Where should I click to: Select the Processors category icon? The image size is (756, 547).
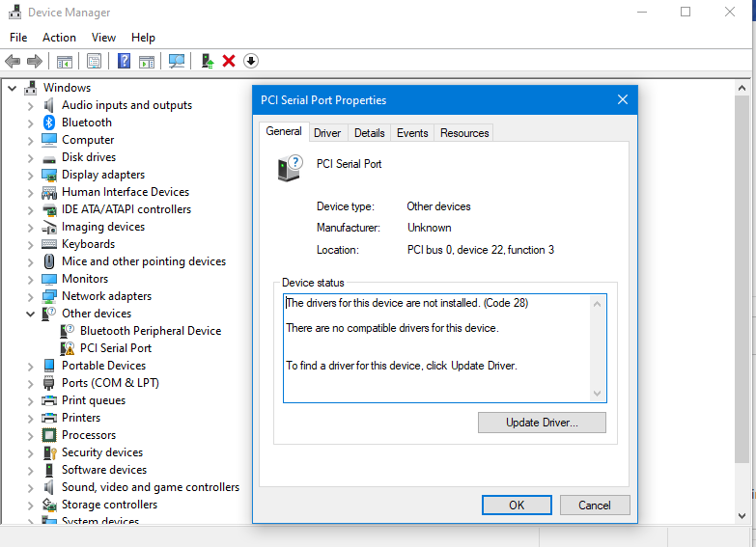(49, 435)
